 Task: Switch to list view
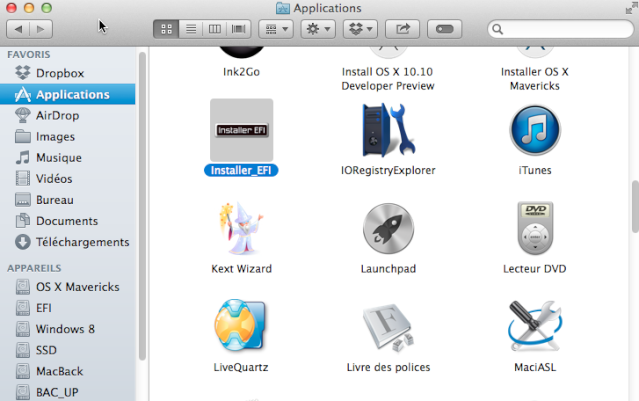point(191,29)
